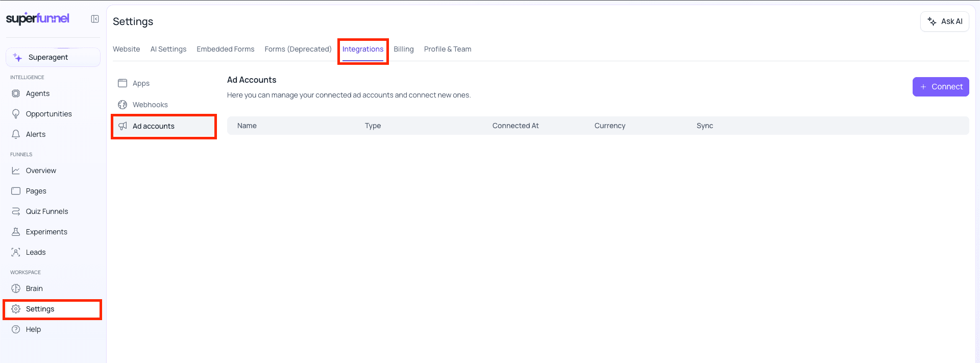Click the Settings page title
980x363 pixels.
(133, 21)
